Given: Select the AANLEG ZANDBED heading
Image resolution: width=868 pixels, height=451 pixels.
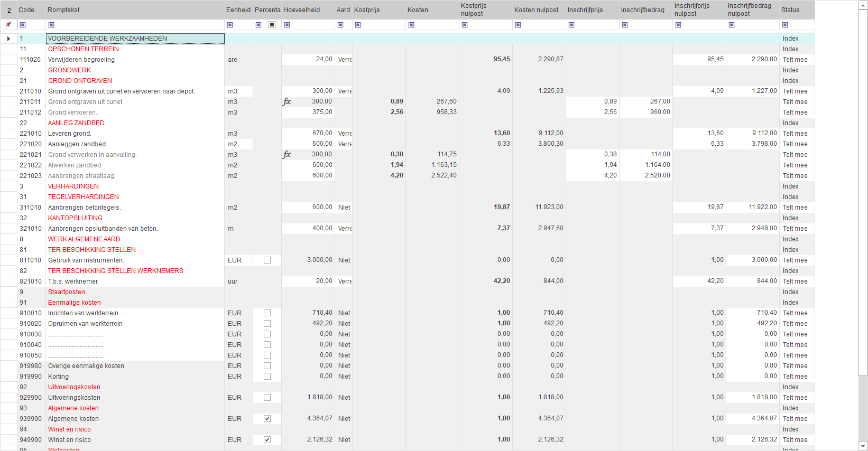Looking at the screenshot, I should pos(135,123).
